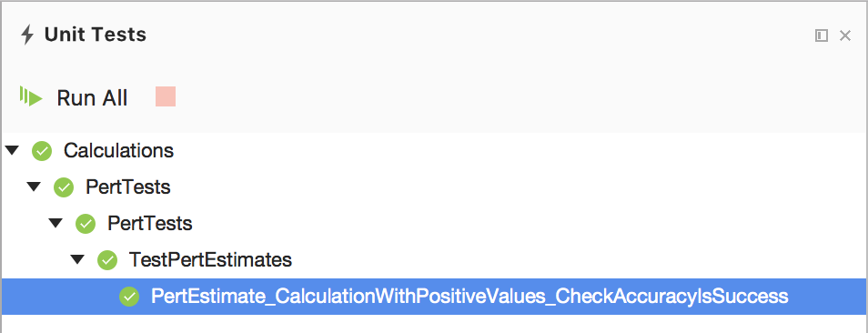Click the Run All button label

click(x=92, y=98)
